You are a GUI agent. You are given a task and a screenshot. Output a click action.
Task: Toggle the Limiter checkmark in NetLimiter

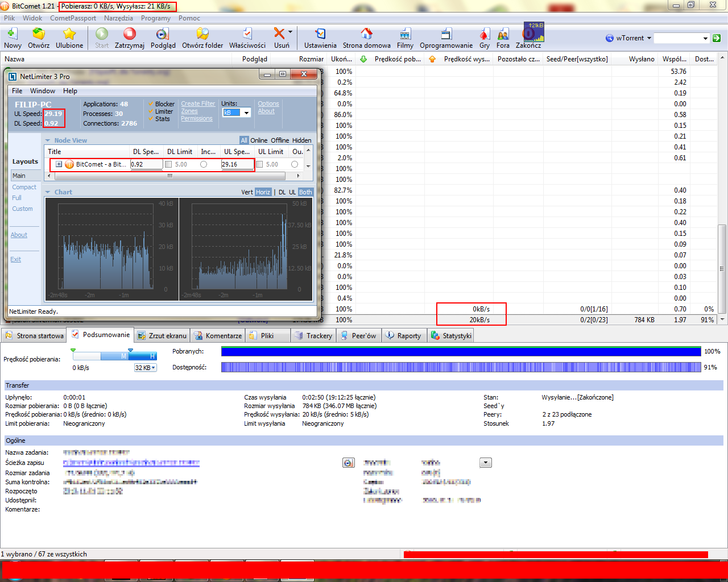151,111
